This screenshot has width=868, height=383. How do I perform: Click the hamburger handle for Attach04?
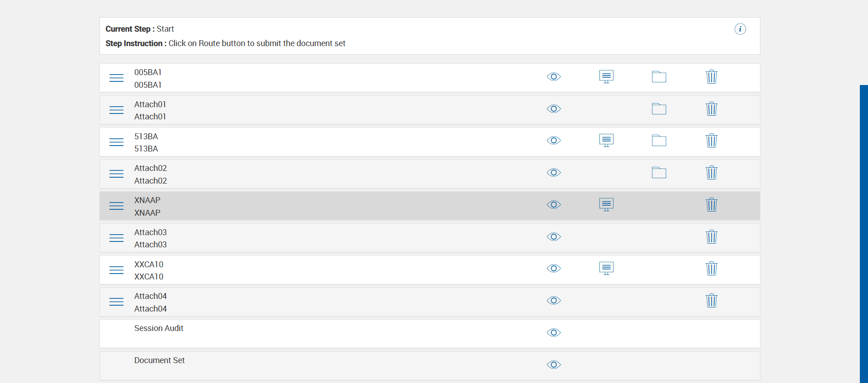[116, 302]
